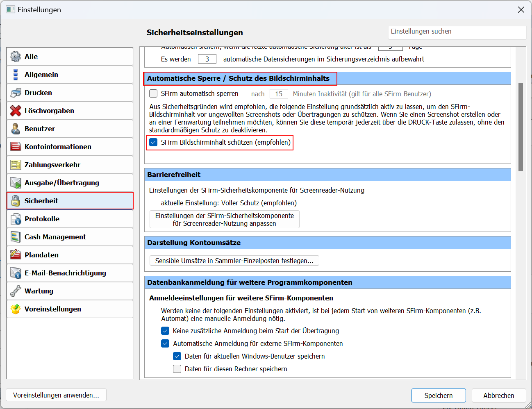Click the gear icon beside Alle
This screenshot has height=409, width=532.
[x=16, y=57]
